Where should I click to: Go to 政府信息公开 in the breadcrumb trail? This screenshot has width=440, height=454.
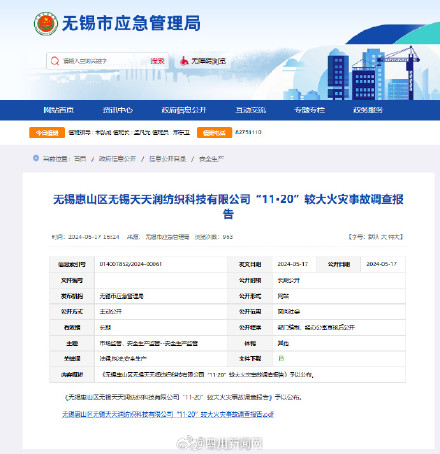[x=117, y=159]
